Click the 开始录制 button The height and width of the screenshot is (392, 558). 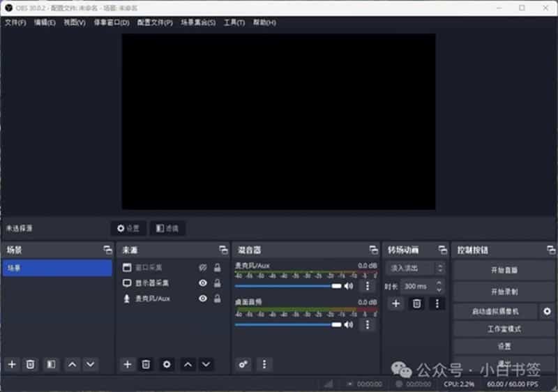[504, 292]
